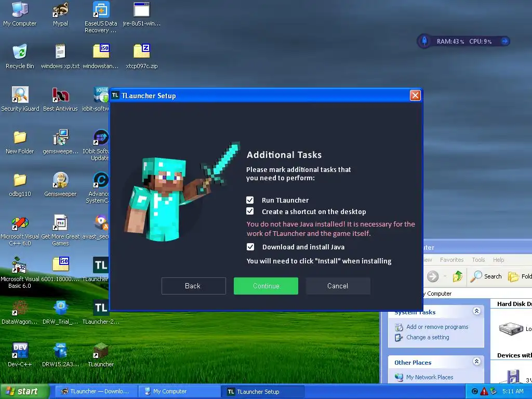Collapse the Other Places panel
Image resolution: width=532 pixels, height=399 pixels.
(476, 362)
